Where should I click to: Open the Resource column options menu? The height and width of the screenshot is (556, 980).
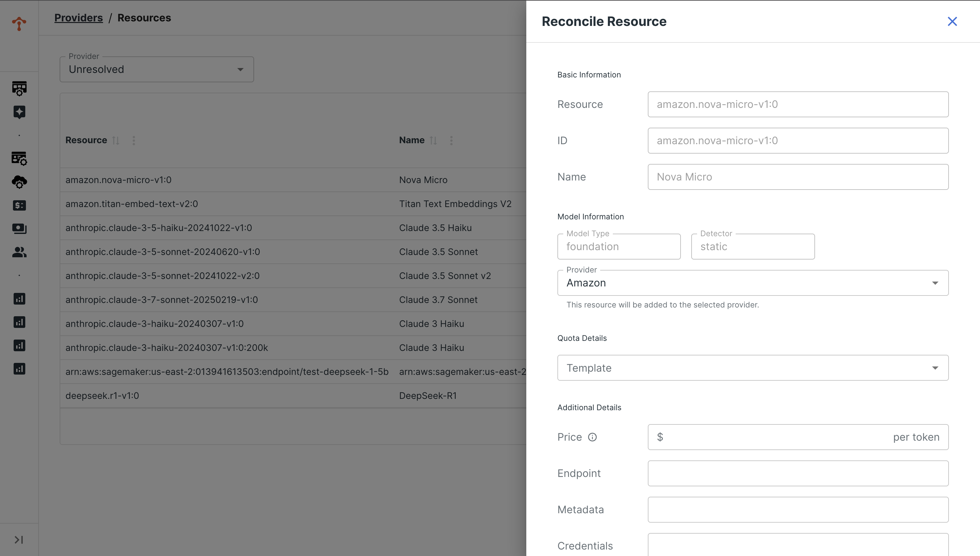pyautogui.click(x=134, y=140)
